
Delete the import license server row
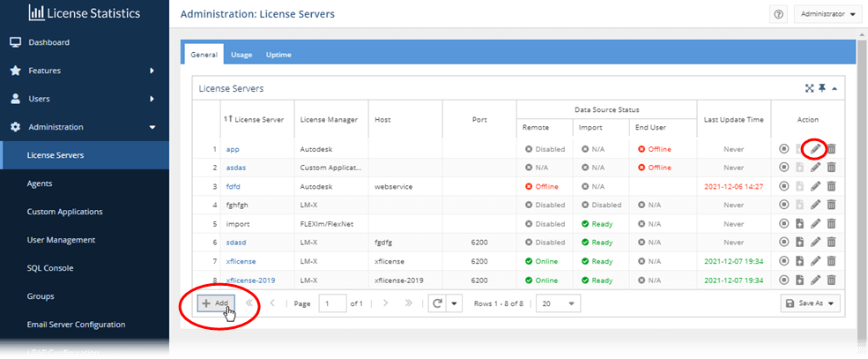tap(832, 224)
